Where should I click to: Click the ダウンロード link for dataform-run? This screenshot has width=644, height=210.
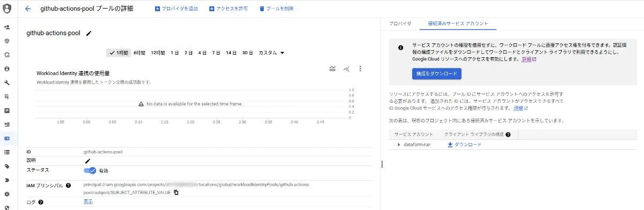pyautogui.click(x=468, y=145)
